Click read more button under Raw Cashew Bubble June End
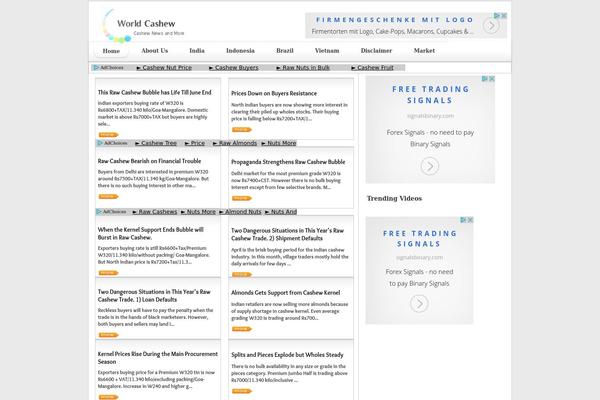Image resolution: width=600 pixels, height=400 pixels. (108, 135)
